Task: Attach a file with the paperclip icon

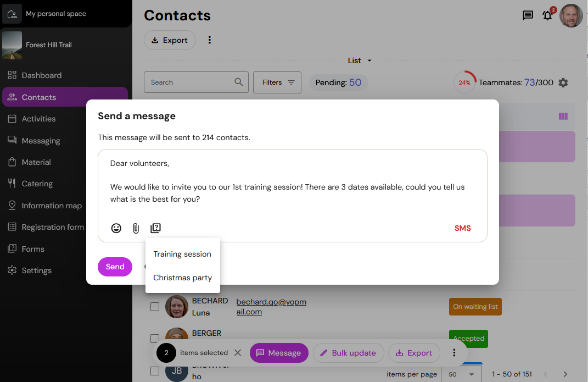Action: [136, 228]
